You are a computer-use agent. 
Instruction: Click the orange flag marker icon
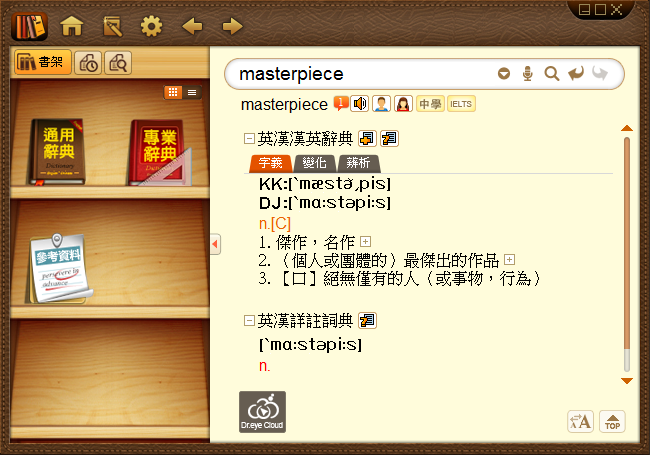[x=341, y=103]
